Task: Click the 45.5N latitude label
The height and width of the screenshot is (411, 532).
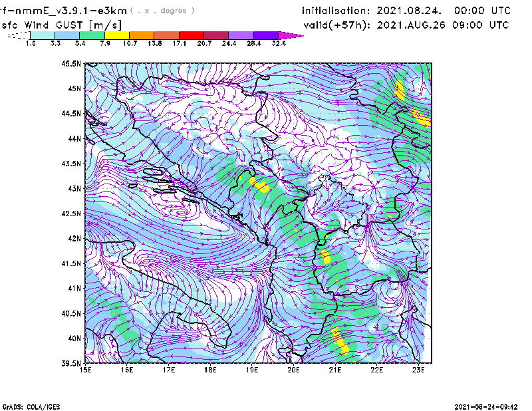Action: pos(71,64)
